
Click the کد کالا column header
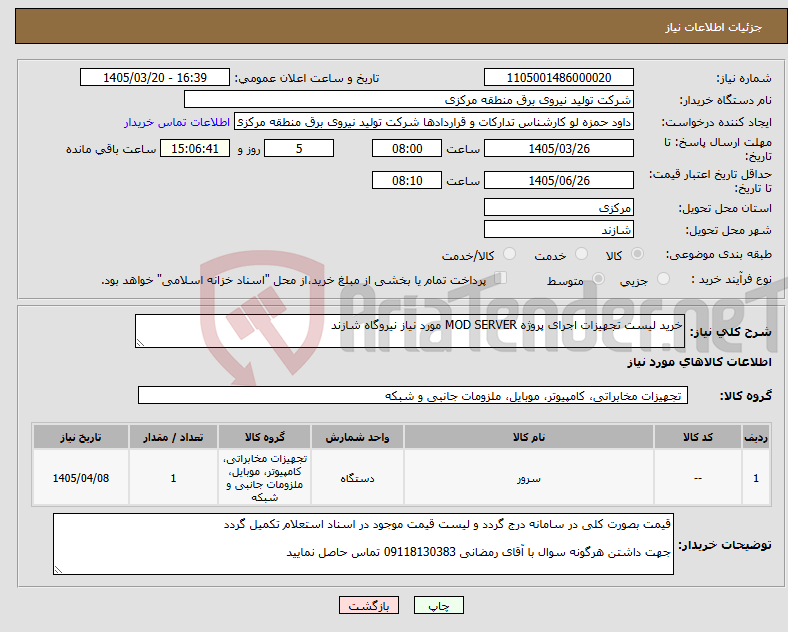coord(698,437)
